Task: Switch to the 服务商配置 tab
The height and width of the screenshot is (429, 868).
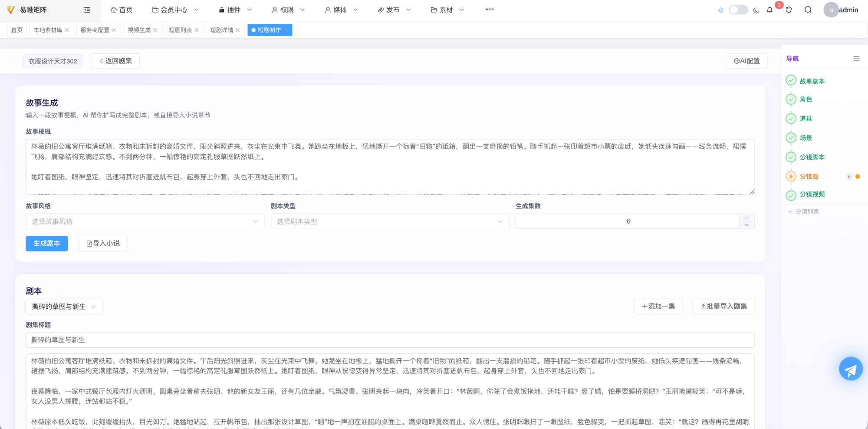Action: click(95, 30)
